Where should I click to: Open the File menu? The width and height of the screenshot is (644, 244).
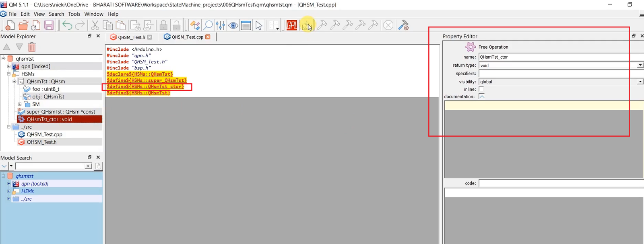click(12, 14)
